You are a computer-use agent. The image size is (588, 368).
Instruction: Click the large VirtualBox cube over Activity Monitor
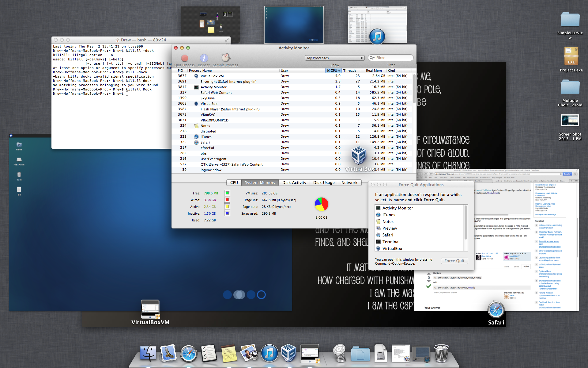click(x=359, y=155)
